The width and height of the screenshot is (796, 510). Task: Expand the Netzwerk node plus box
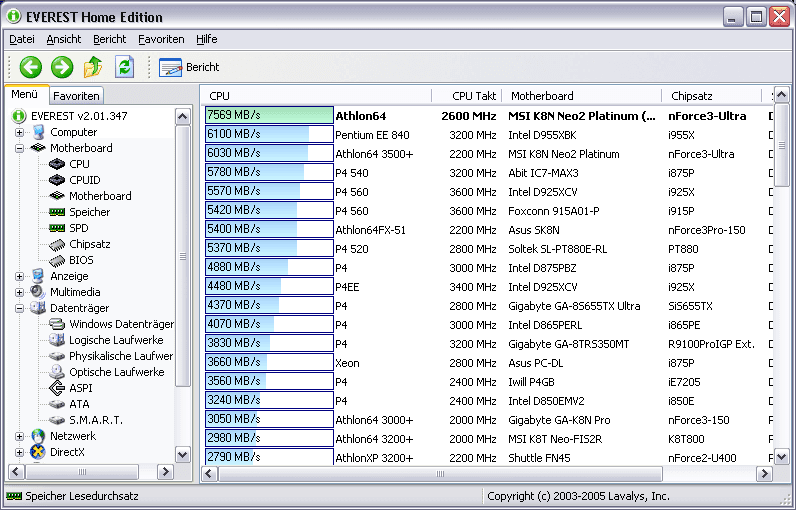19,436
